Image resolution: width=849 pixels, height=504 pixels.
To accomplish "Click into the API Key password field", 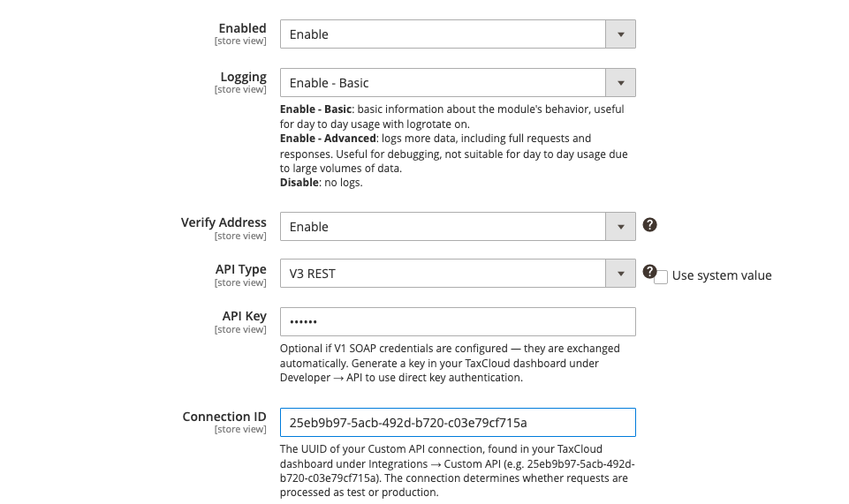I will pos(458,322).
